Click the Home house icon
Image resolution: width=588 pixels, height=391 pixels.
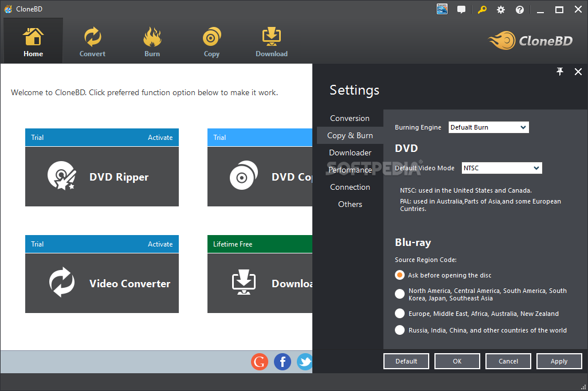coord(33,37)
